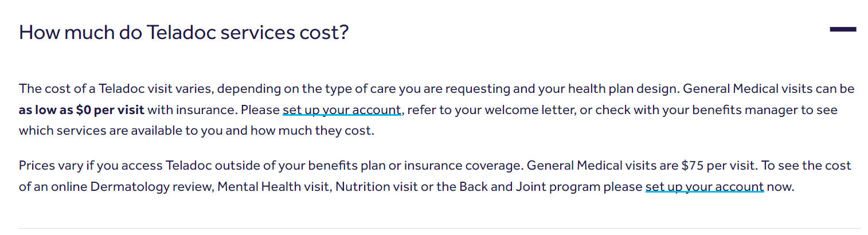Image resolution: width=868 pixels, height=235 pixels.
Task: Click the word 'Teladoc' in the heading
Action: (181, 32)
